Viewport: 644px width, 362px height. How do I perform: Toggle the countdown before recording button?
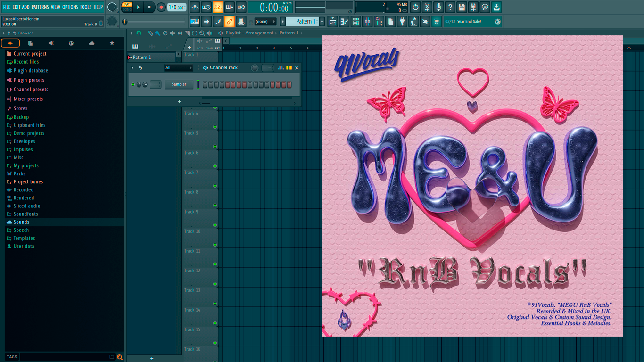click(218, 7)
